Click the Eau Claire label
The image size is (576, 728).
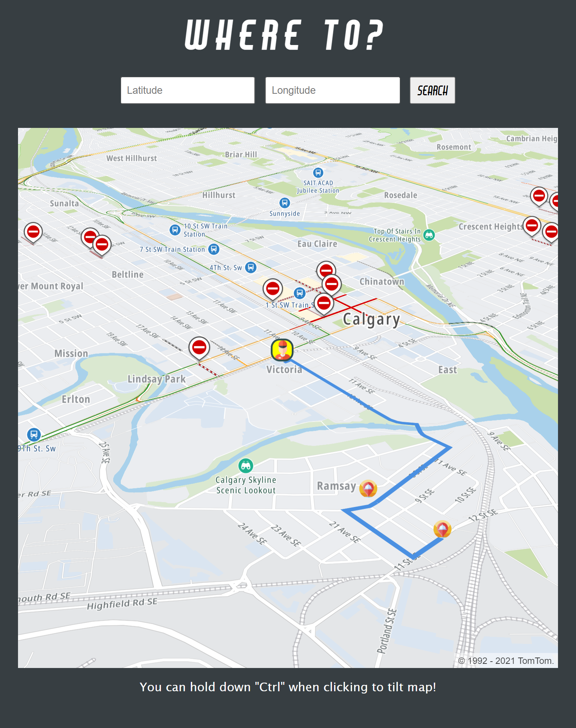tap(317, 244)
